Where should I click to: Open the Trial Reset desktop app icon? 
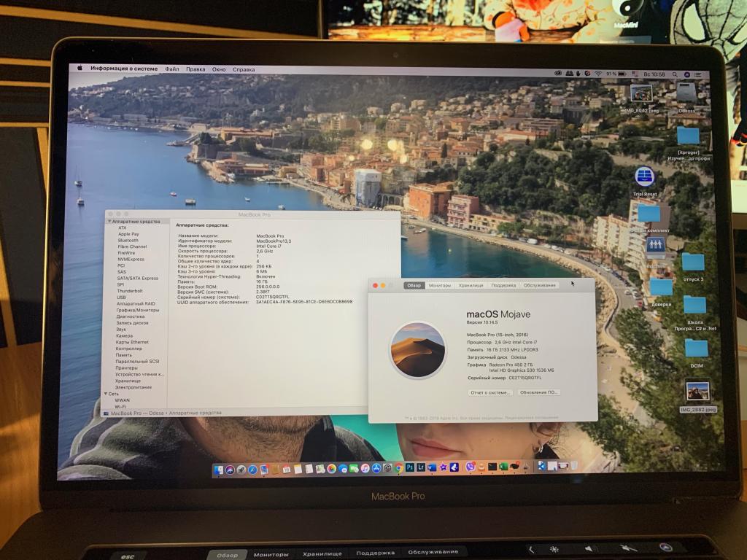coord(645,176)
